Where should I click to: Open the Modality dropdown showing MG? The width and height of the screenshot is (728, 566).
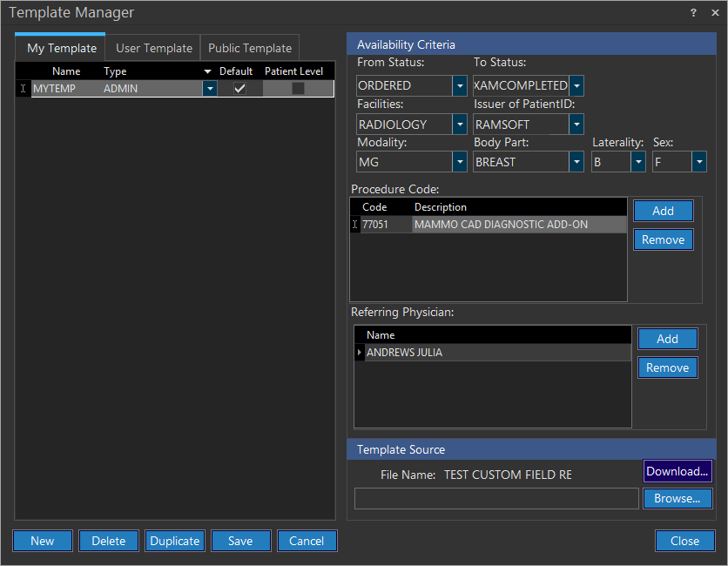(x=460, y=162)
